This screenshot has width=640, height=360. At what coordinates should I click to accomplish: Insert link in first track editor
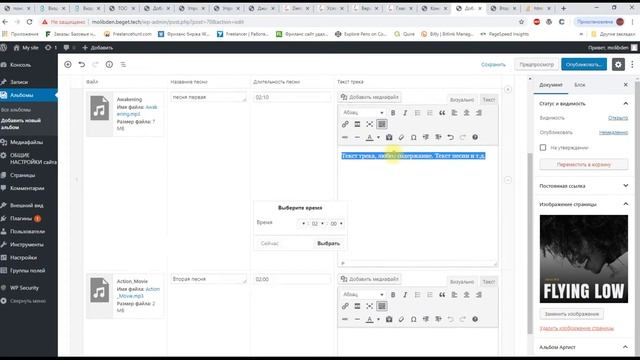(x=345, y=124)
